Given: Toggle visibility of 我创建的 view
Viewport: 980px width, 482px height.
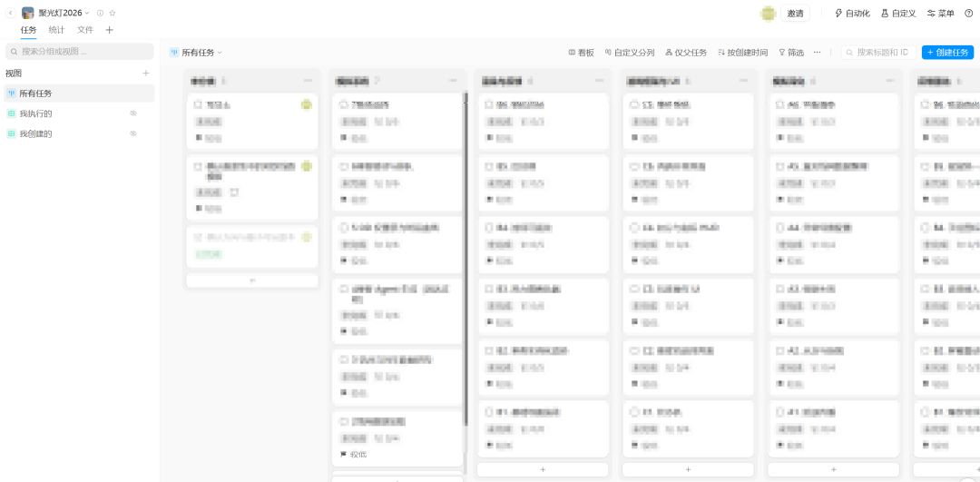Looking at the screenshot, I should [x=133, y=133].
